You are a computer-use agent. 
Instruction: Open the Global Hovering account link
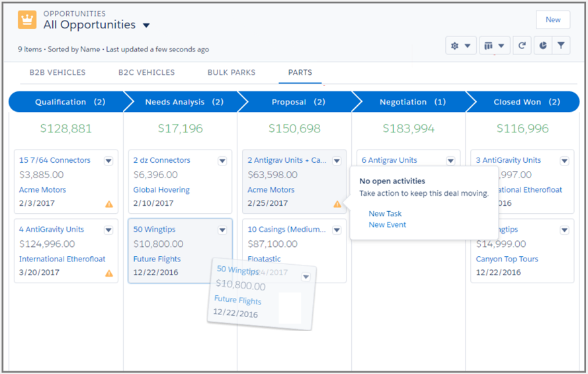pos(161,190)
